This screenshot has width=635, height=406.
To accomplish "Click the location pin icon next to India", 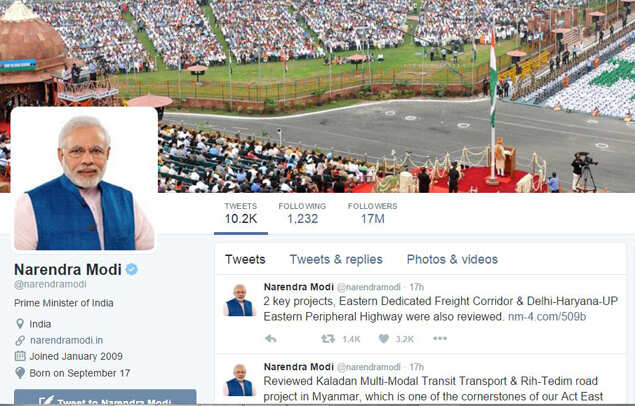I will point(19,324).
